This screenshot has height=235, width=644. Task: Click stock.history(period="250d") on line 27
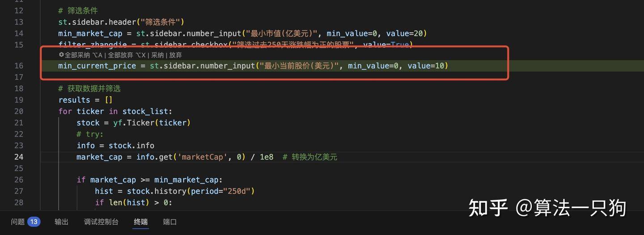point(191,191)
